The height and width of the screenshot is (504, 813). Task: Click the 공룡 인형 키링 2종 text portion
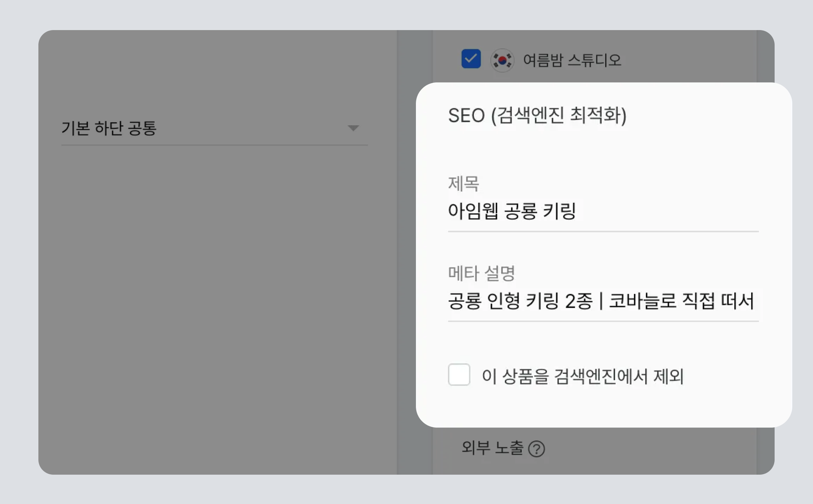click(520, 301)
